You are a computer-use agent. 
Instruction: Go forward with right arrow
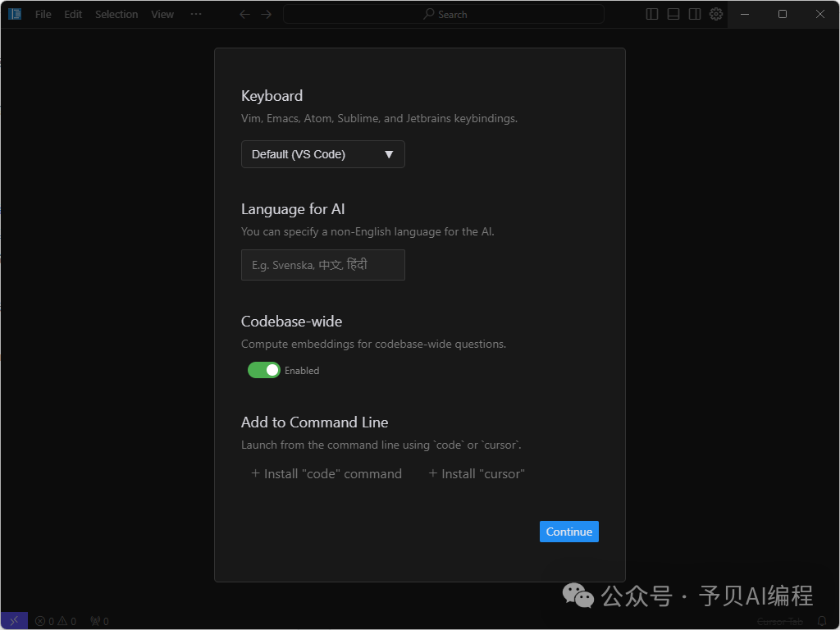[x=267, y=15]
